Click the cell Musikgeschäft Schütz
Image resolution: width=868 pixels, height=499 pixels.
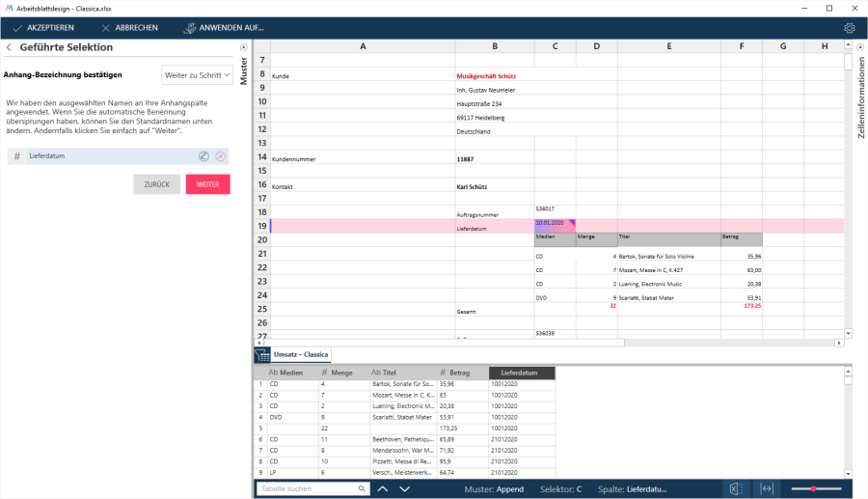click(x=495, y=76)
